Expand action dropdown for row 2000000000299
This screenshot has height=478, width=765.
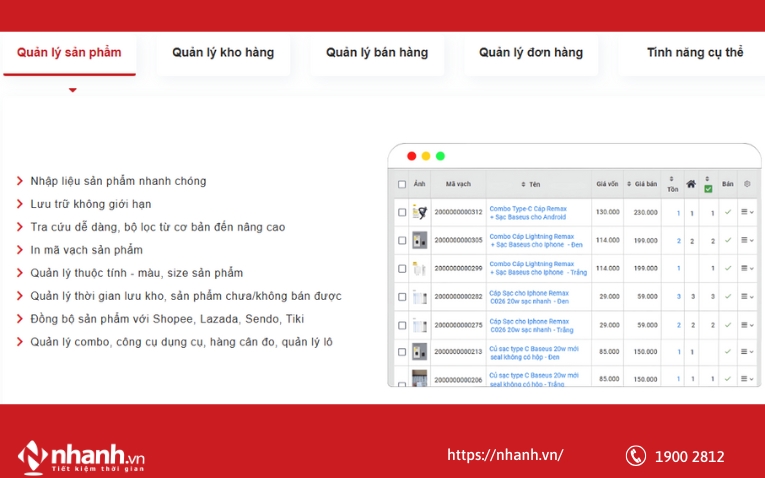[747, 268]
